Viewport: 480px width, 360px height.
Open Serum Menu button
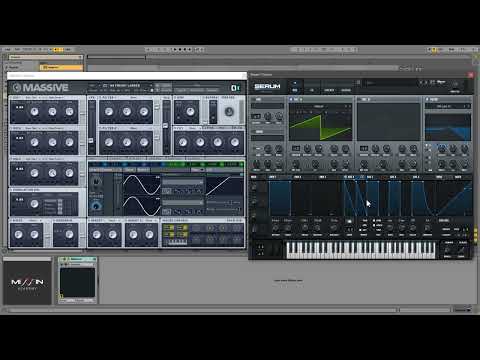coord(441,82)
